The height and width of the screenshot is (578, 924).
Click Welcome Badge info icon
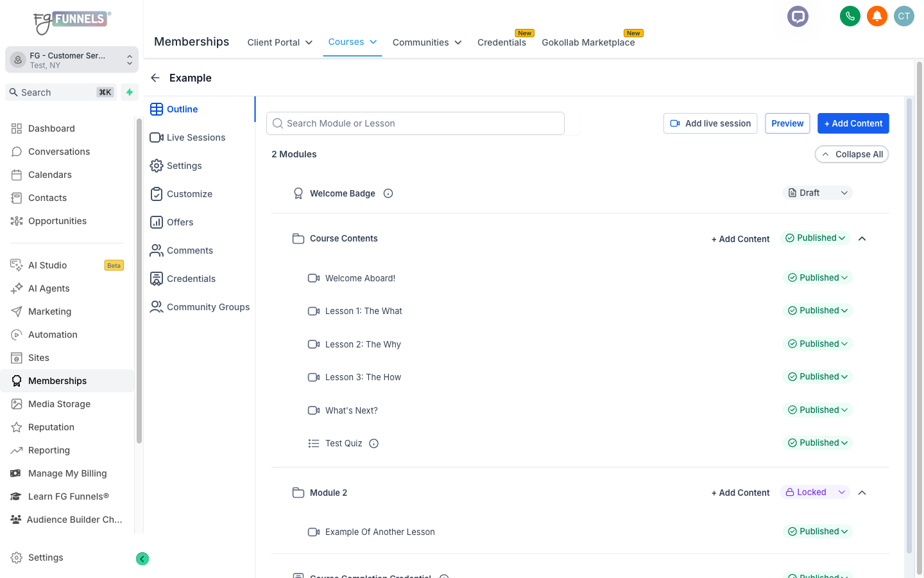tap(388, 193)
